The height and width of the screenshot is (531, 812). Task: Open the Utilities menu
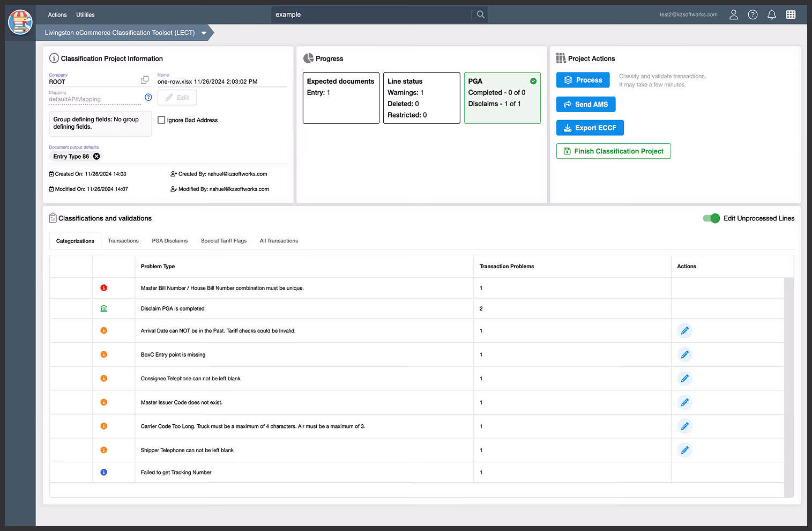(x=85, y=14)
